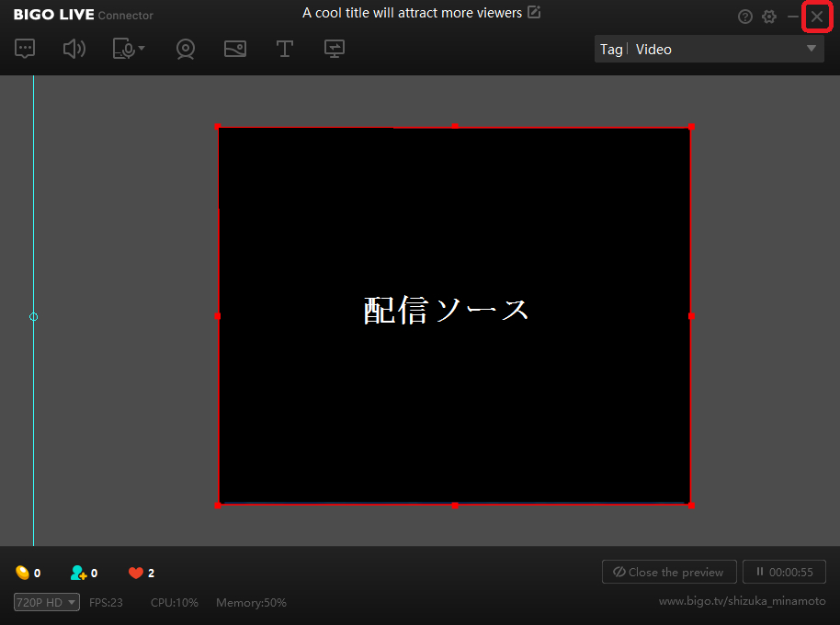Add a text source

285,50
